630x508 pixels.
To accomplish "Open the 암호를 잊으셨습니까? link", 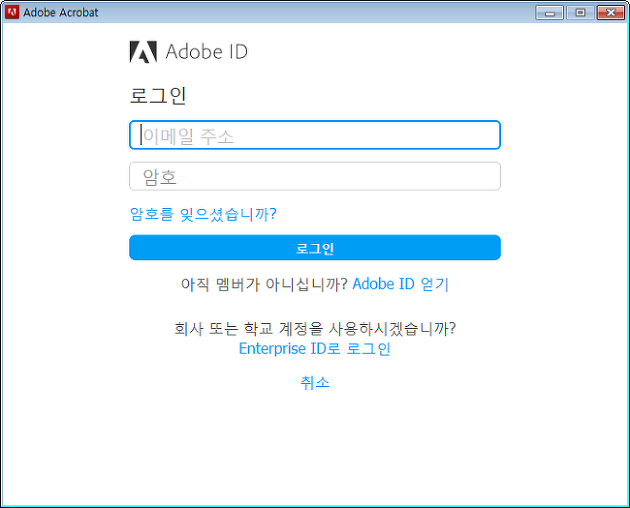I will [203, 214].
